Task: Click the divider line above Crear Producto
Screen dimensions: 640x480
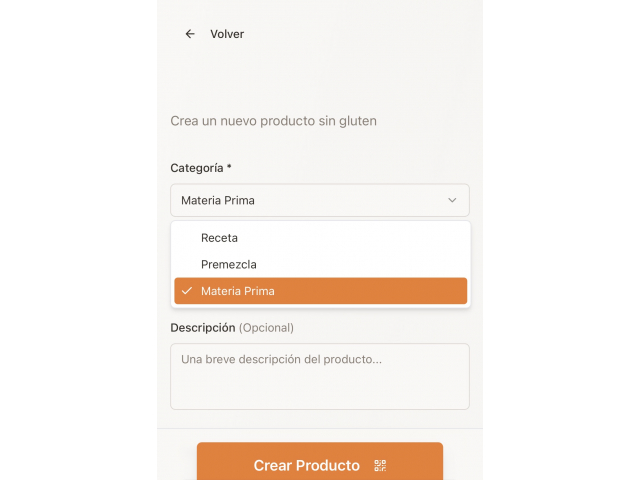Action: [x=320, y=428]
